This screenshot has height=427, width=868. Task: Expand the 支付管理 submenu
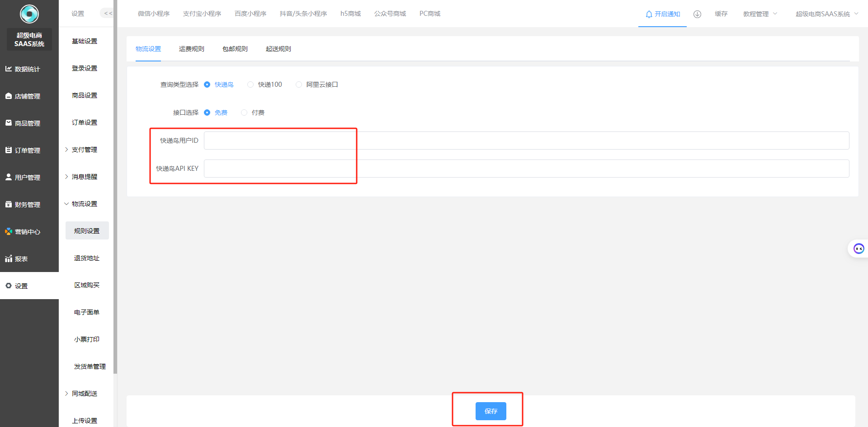coord(84,150)
